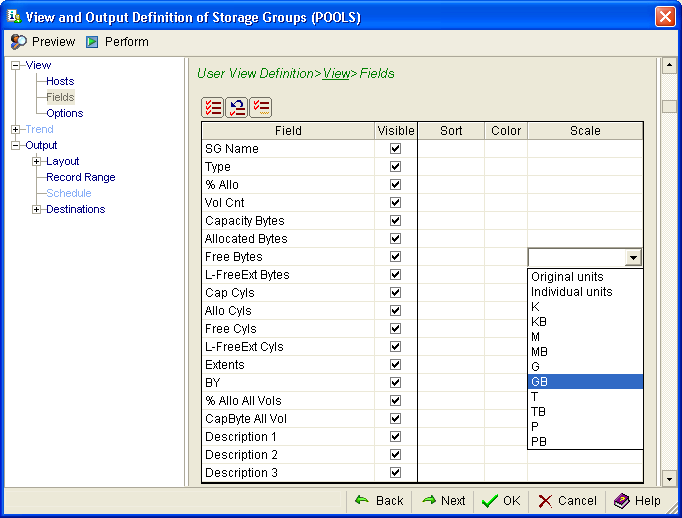Uncheck Visible for SG Name field
The height and width of the screenshot is (518, 682).
point(395,149)
